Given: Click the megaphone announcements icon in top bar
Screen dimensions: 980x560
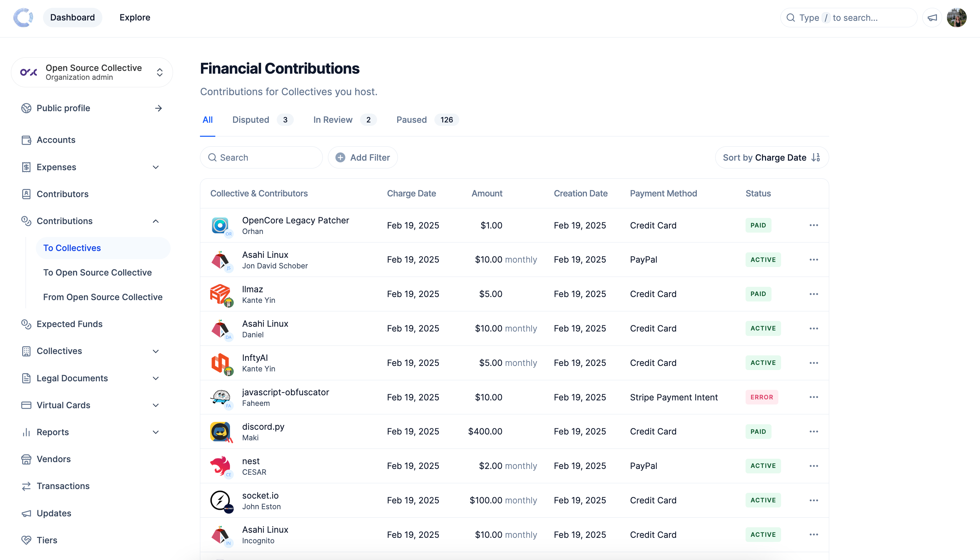Looking at the screenshot, I should coord(932,18).
